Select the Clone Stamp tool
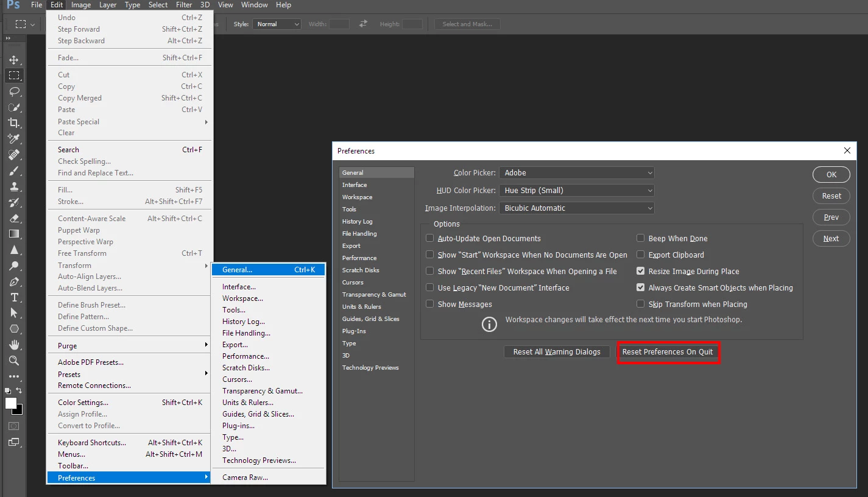Image resolution: width=868 pixels, height=497 pixels. (13, 186)
